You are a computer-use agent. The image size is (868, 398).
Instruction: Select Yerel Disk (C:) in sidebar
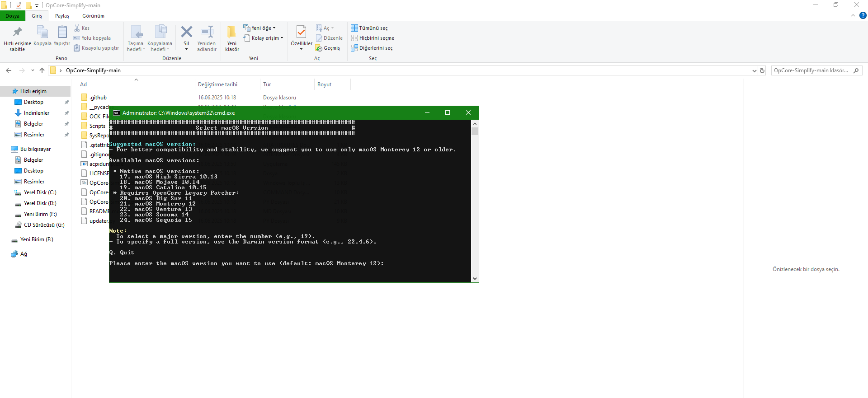(40, 192)
